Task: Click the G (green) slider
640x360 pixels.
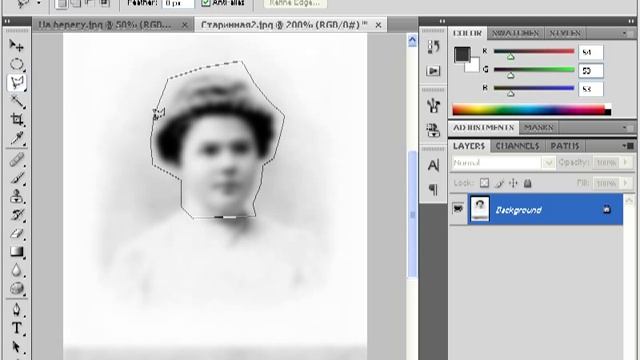Action: (534, 69)
